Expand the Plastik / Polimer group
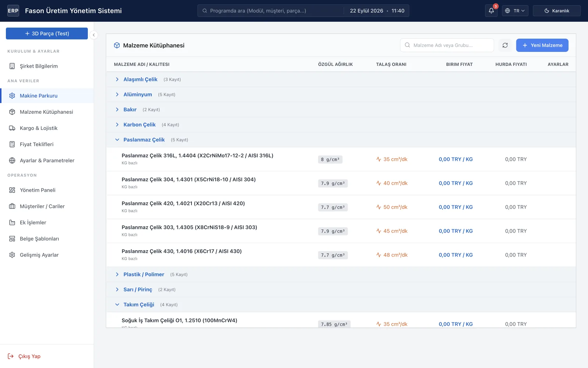This screenshot has height=368, width=588. [x=117, y=275]
